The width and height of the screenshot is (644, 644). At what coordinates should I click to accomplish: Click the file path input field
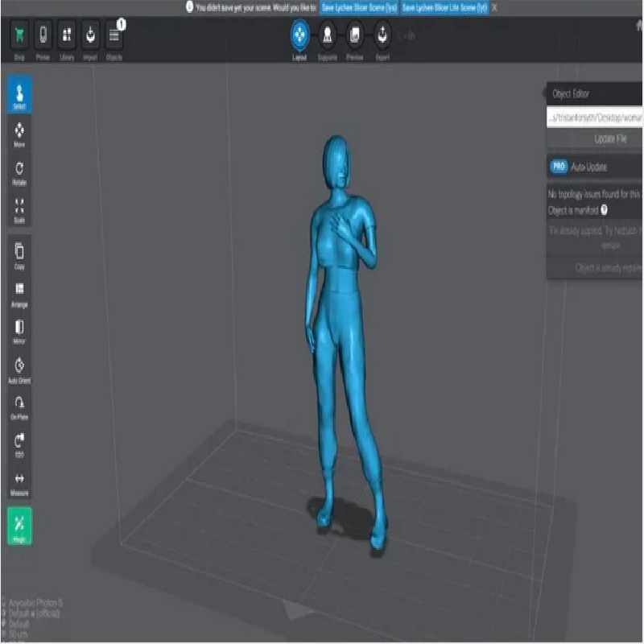coord(595,118)
